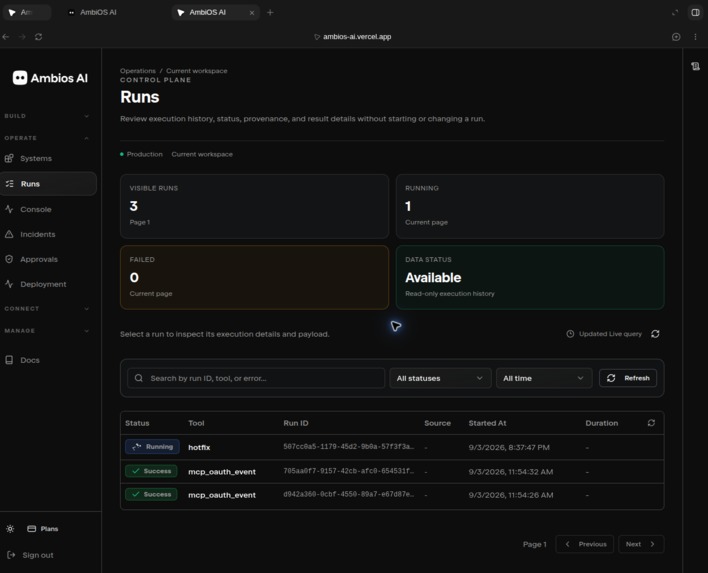Click the browser back arrow

tap(6, 37)
